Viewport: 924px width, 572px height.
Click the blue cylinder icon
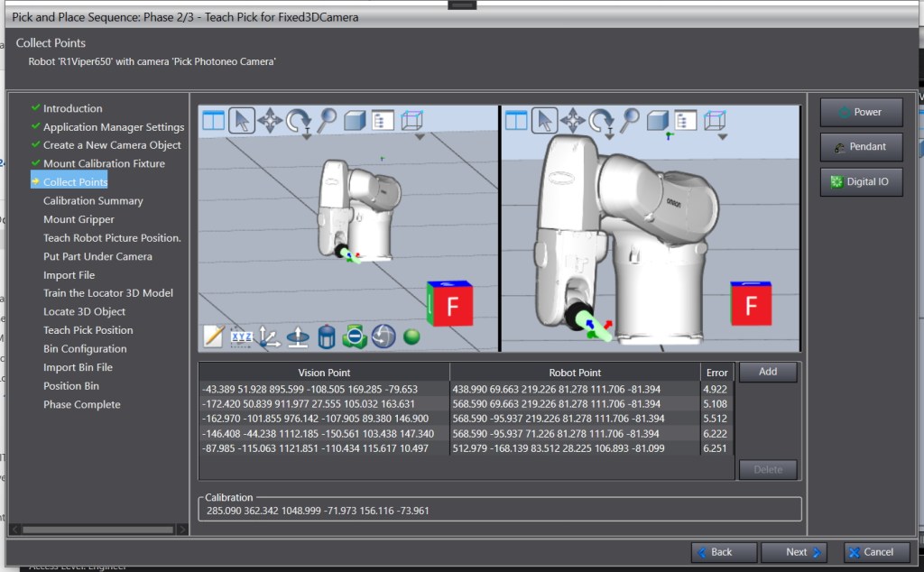(x=327, y=337)
